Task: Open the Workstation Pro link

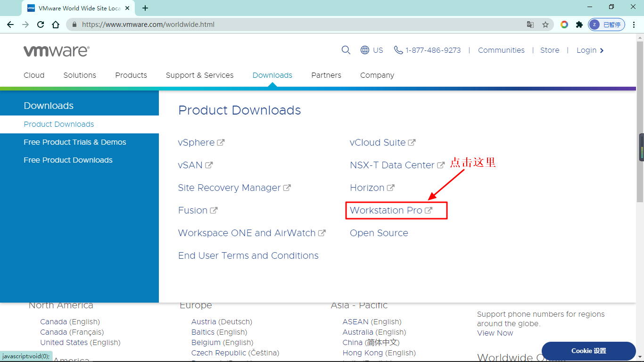Action: 391,210
